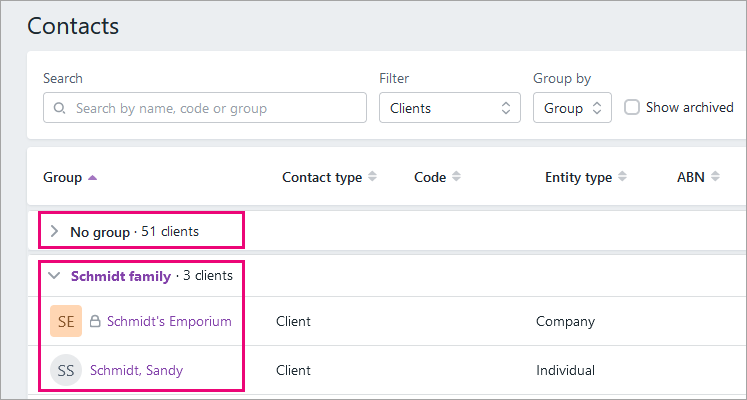
Task: Open the Clients filter dropdown
Action: pyautogui.click(x=449, y=108)
